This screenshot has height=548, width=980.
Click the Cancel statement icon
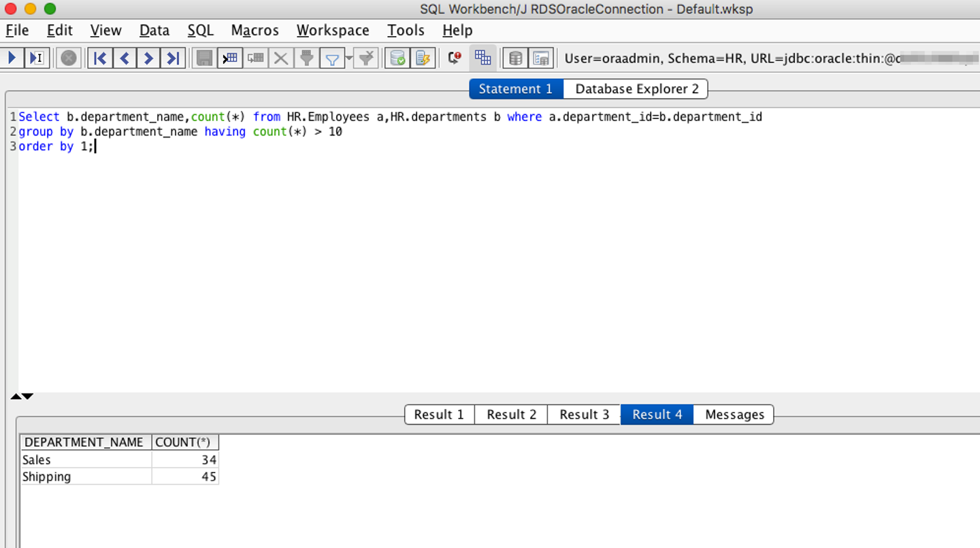tap(68, 58)
